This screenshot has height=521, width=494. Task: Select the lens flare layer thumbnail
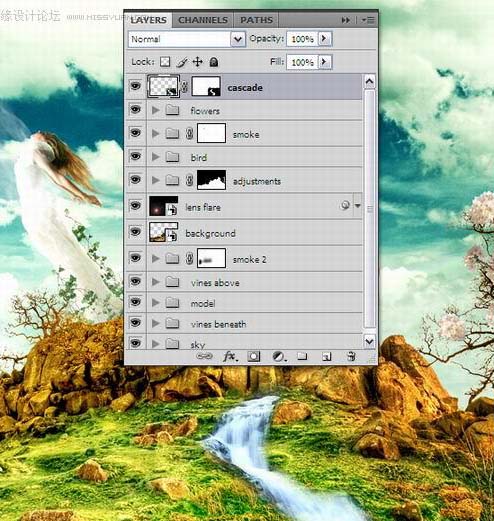click(x=163, y=206)
